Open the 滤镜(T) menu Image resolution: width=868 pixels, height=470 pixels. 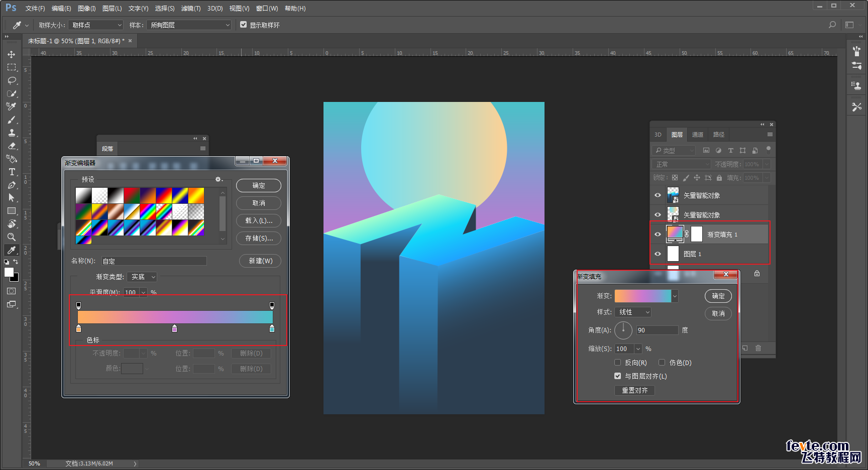[190, 9]
